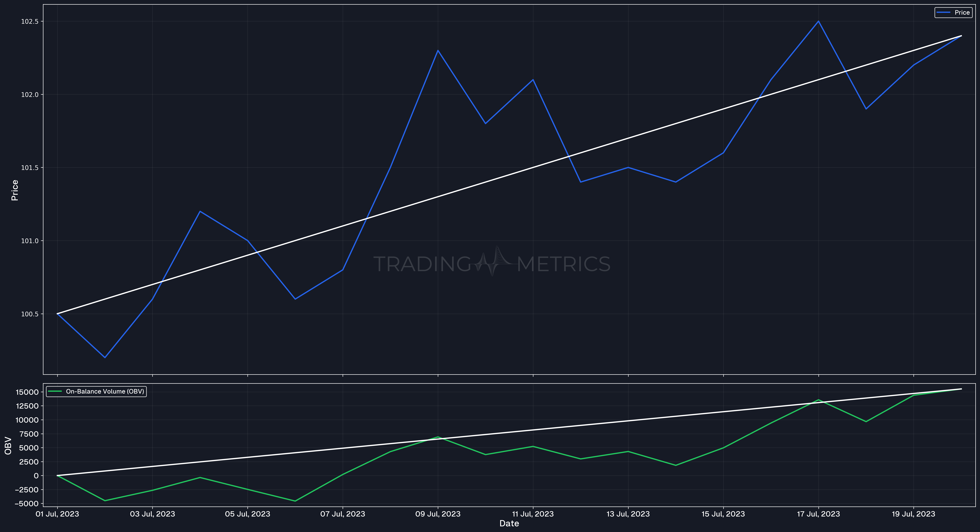Image resolution: width=980 pixels, height=532 pixels.
Task: Pick the '05 Jul, 2023' date label
Action: pos(248,514)
